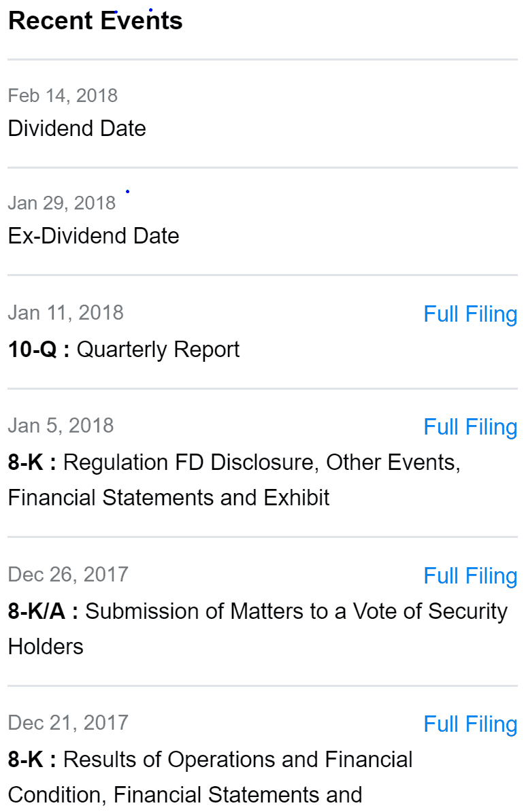Click Results of Operations and Financial text
526x812 pixels.
237,760
